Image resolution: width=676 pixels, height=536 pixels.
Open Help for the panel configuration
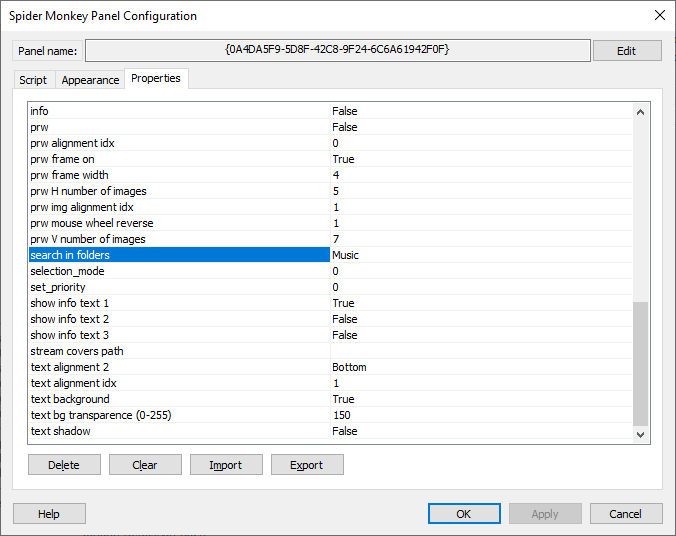coord(49,514)
